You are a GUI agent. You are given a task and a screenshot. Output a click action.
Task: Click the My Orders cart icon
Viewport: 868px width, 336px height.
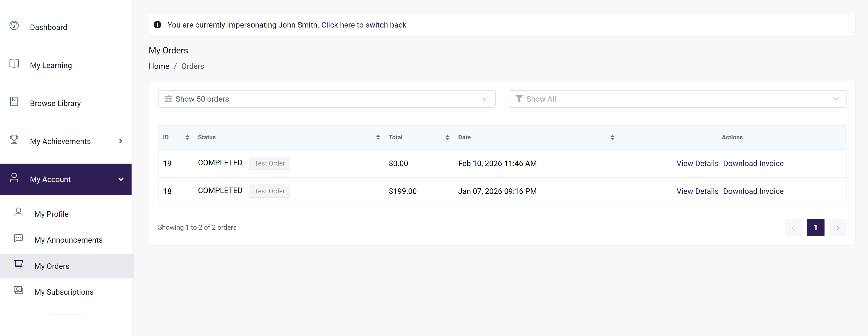pyautogui.click(x=18, y=264)
